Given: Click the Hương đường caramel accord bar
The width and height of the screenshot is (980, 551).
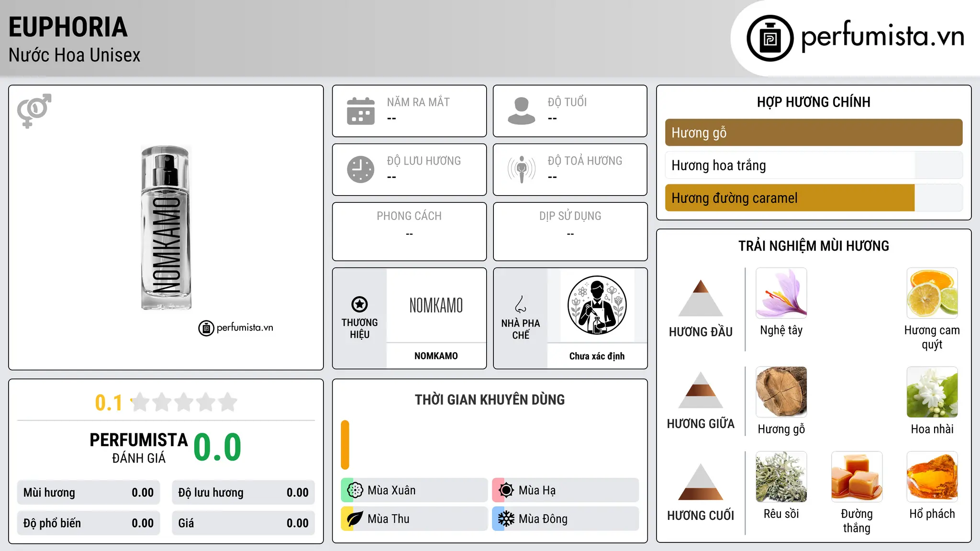Looking at the screenshot, I should tap(813, 198).
